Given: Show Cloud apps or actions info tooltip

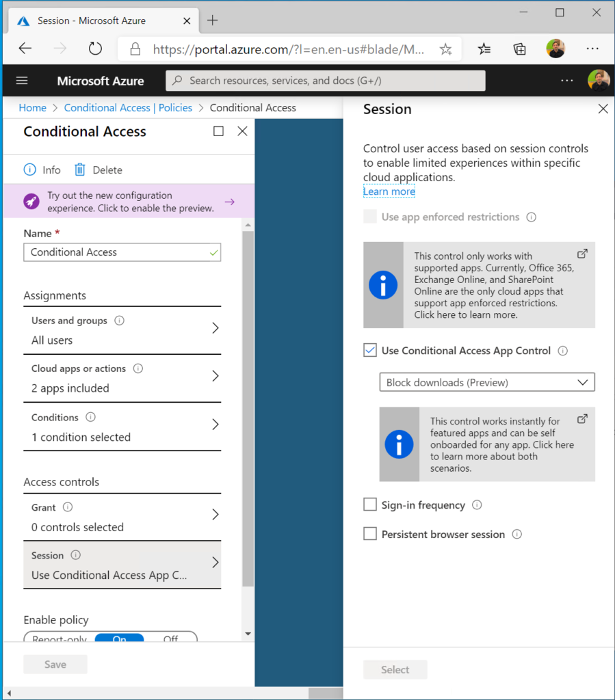Looking at the screenshot, I should pyautogui.click(x=138, y=368).
